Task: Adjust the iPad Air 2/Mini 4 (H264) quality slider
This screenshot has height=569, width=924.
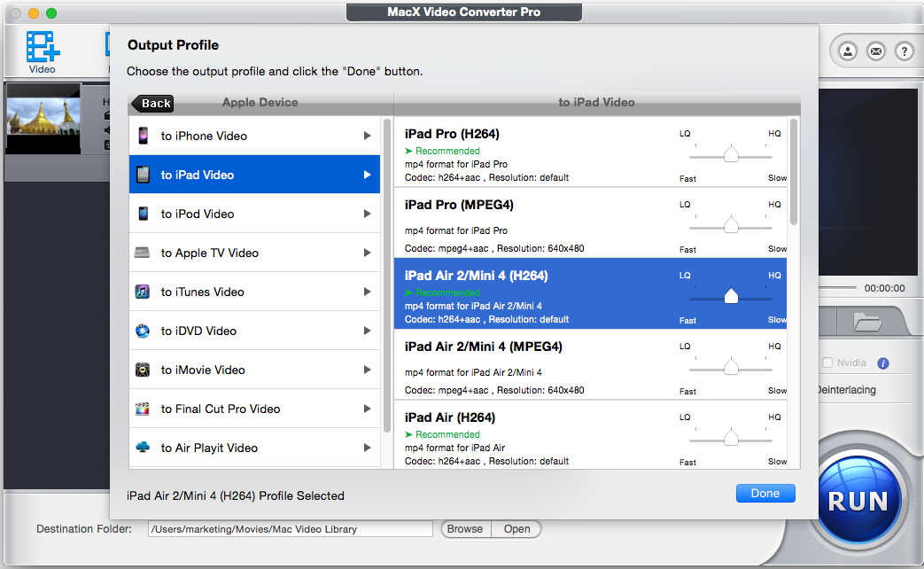Action: 731,296
